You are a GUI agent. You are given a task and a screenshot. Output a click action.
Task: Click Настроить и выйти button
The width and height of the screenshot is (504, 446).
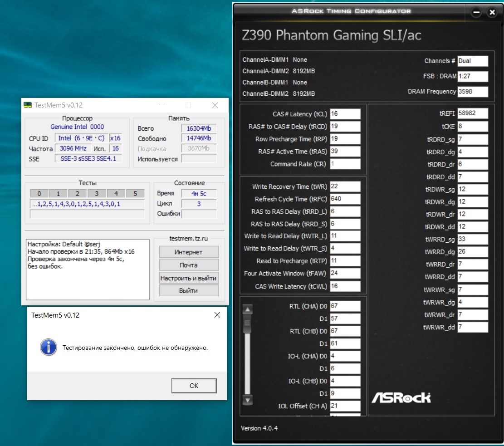pos(189,278)
